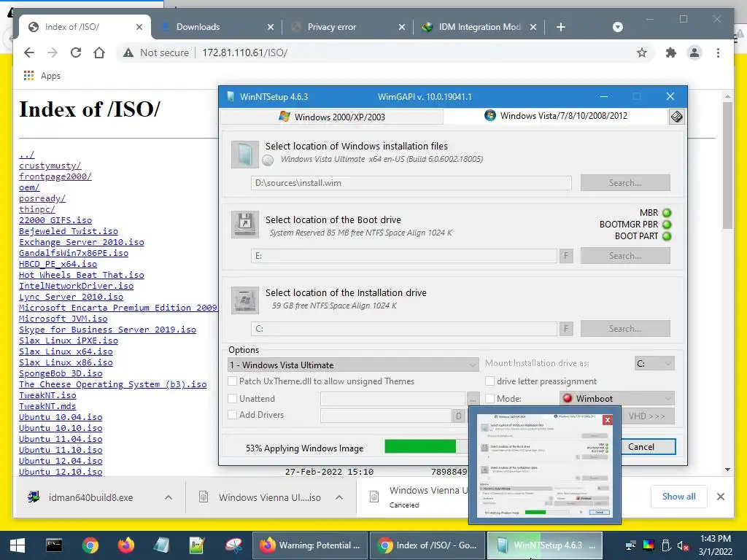747x560 pixels.
Task: Open the Wimboot mode dropdown
Action: [617, 399]
